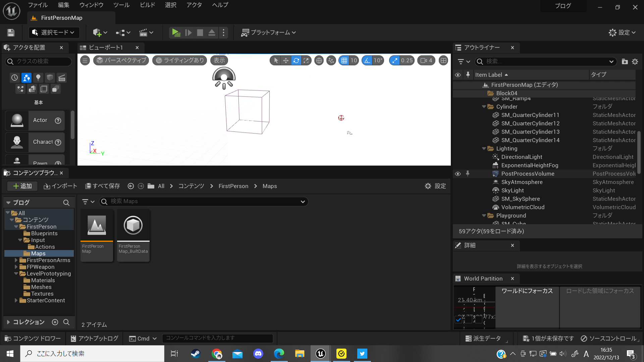This screenshot has width=644, height=362.
Task: Select the Lights category in Place Actors panel
Action: click(38, 77)
